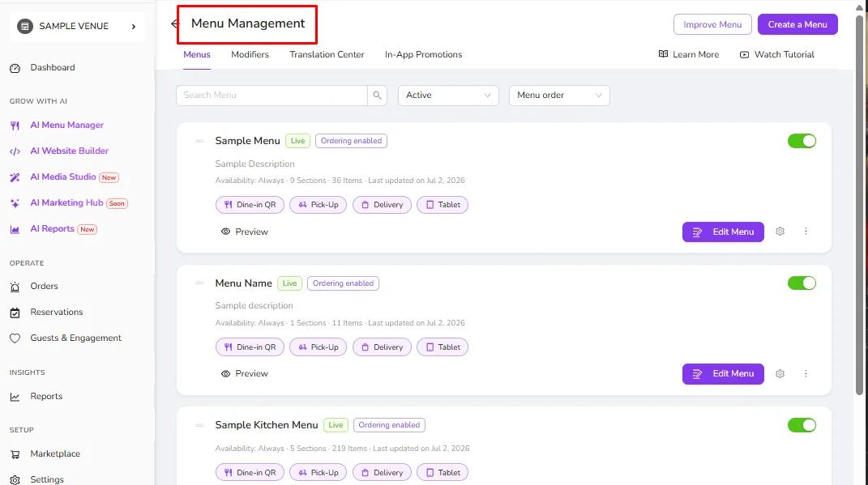This screenshot has height=485, width=868.
Task: Open Dashboard in the sidebar
Action: pos(53,67)
